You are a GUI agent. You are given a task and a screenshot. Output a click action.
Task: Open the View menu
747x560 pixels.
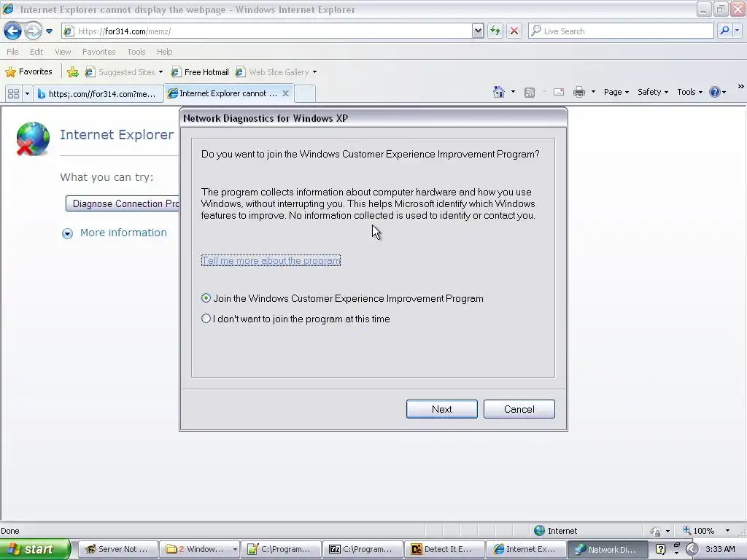[x=63, y=52]
